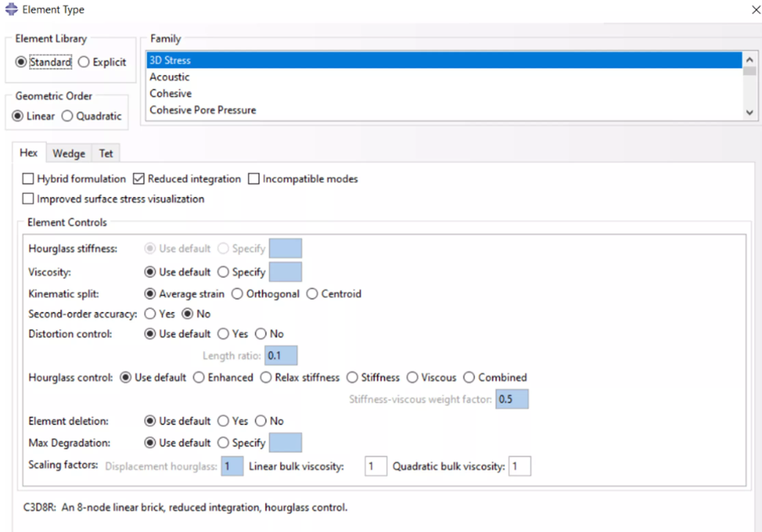Select Quadratic geometric order
Screen dimensions: 762x532
(x=67, y=116)
